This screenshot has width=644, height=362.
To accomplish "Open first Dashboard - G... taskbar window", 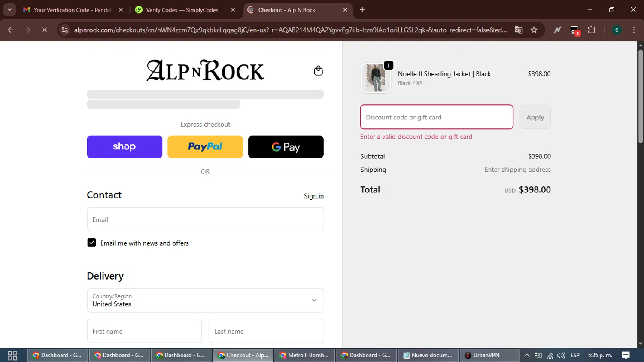I will coord(58,356).
